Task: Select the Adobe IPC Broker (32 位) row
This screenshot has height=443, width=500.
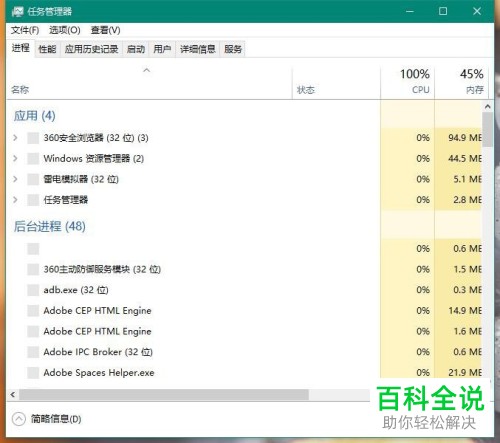Action: coord(244,352)
